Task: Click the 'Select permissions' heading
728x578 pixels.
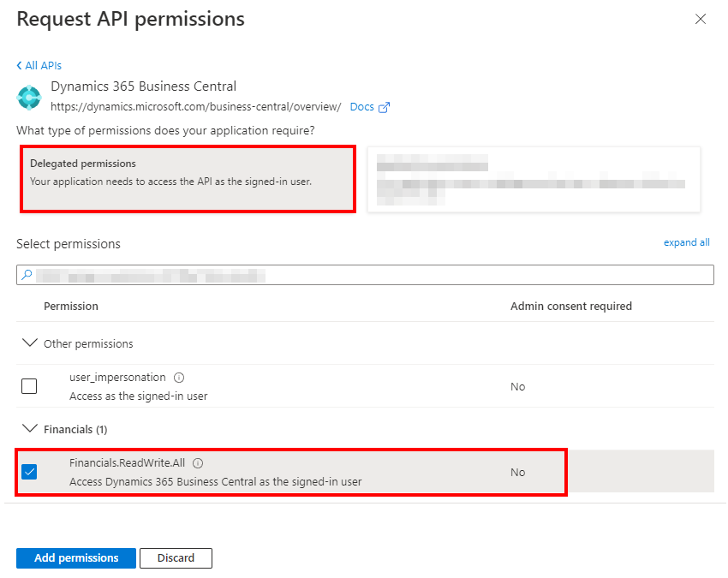Action: point(69,244)
